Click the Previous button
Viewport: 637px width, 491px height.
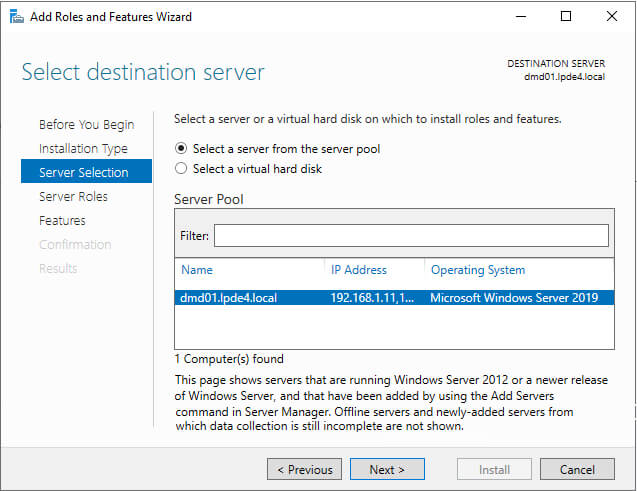[x=304, y=469]
